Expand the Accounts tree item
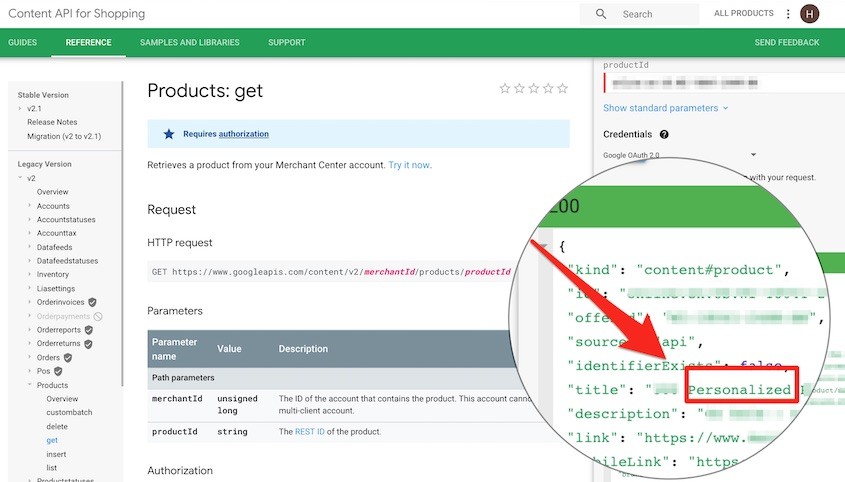845x482 pixels. (x=29, y=205)
